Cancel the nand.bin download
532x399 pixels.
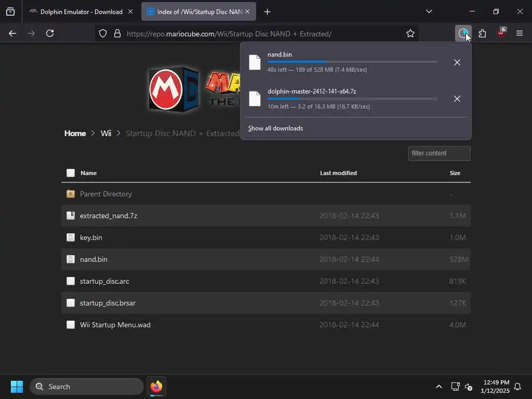coord(457,62)
